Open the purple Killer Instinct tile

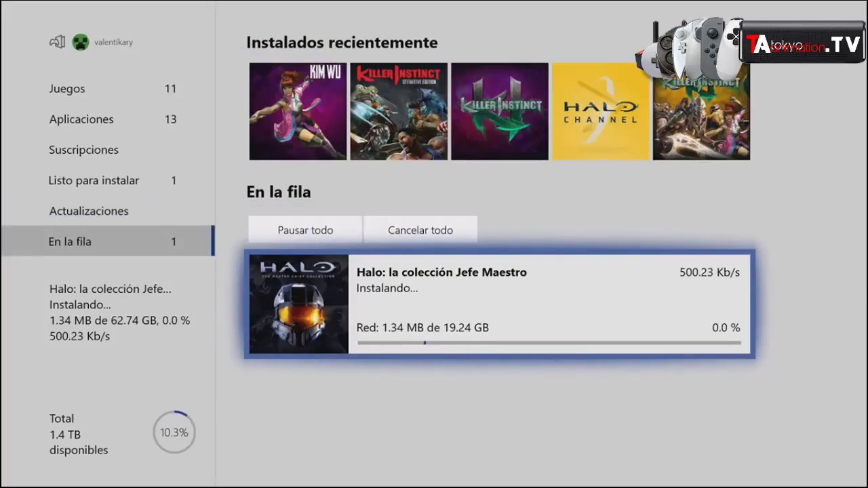[x=500, y=111]
